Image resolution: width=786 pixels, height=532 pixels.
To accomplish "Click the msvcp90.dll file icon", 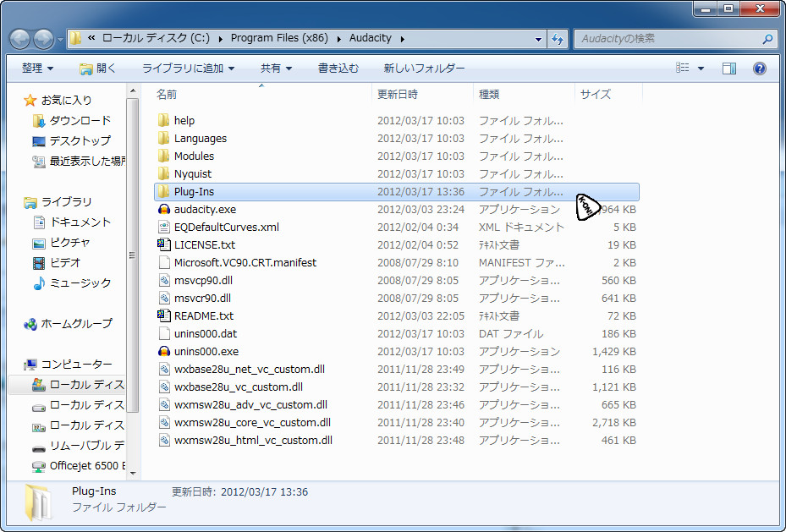I will pyautogui.click(x=164, y=280).
